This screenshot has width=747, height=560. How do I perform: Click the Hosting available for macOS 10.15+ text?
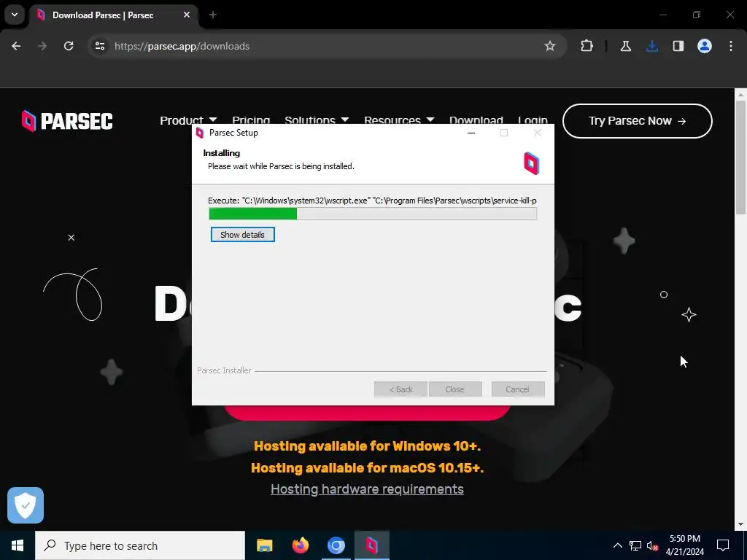coord(367,468)
